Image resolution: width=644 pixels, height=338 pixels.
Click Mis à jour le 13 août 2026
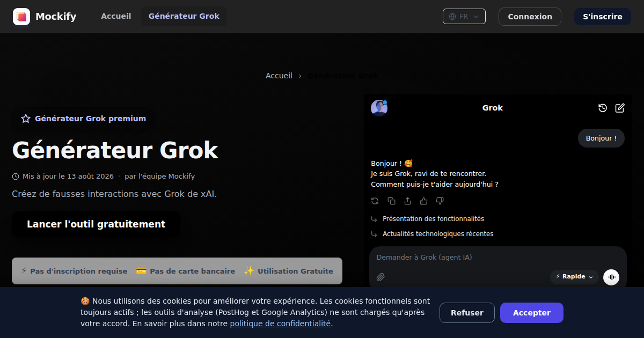[68, 177]
